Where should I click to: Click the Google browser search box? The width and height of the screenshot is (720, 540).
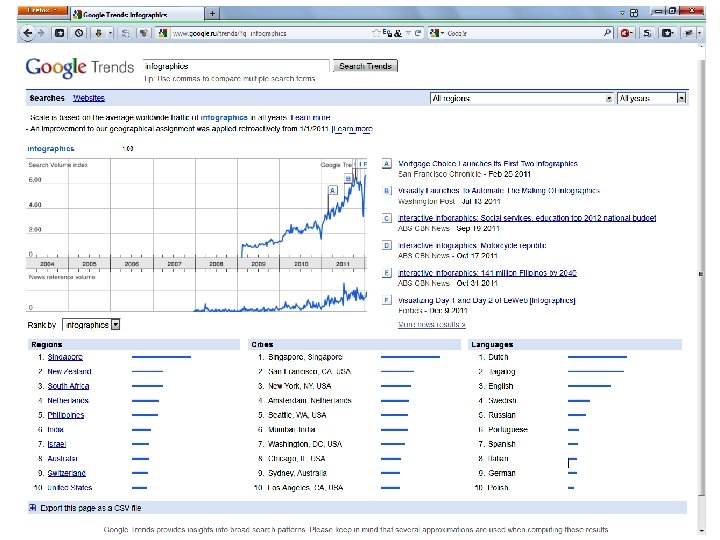(x=523, y=33)
